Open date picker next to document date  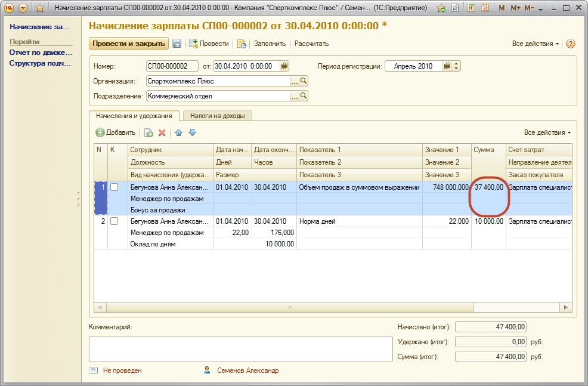(x=284, y=66)
